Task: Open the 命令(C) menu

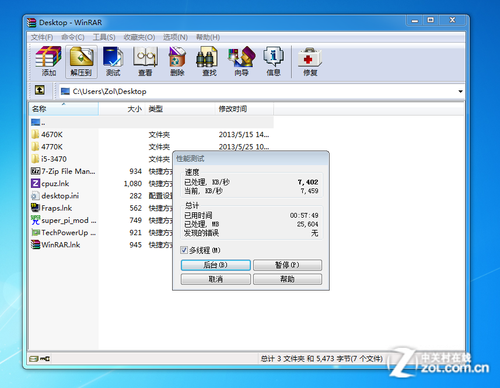Action: pos(73,37)
